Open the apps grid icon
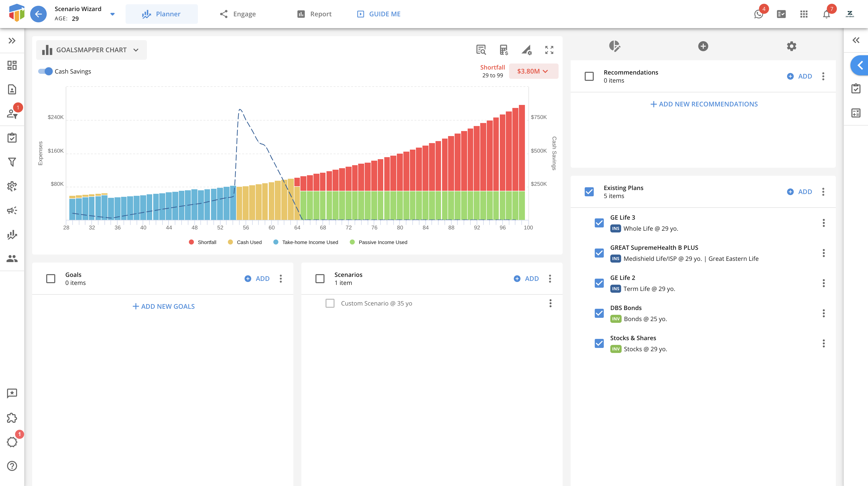868x486 pixels. [804, 14]
